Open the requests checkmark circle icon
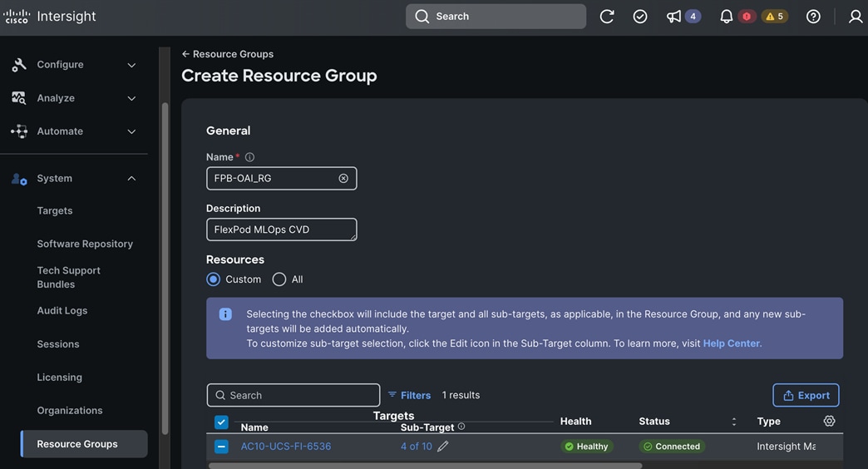This screenshot has height=469, width=868. pos(640,17)
